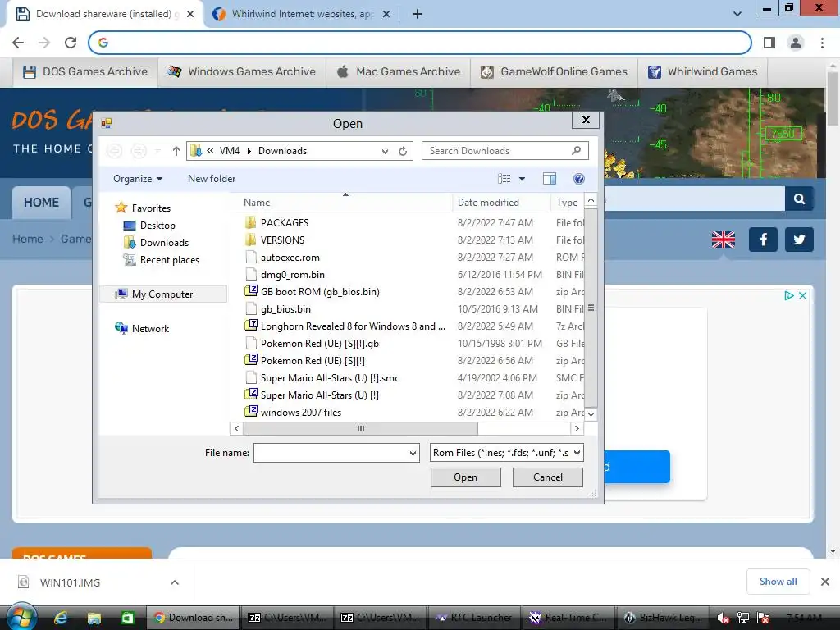Open Mac Games Archive site tab
Viewport: 840px width, 630px height.
398,72
